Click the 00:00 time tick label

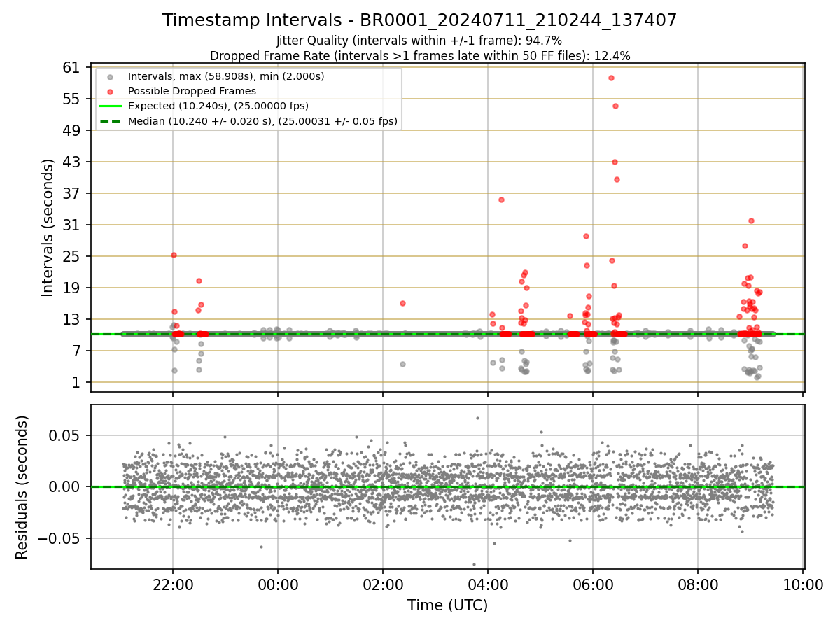278,585
